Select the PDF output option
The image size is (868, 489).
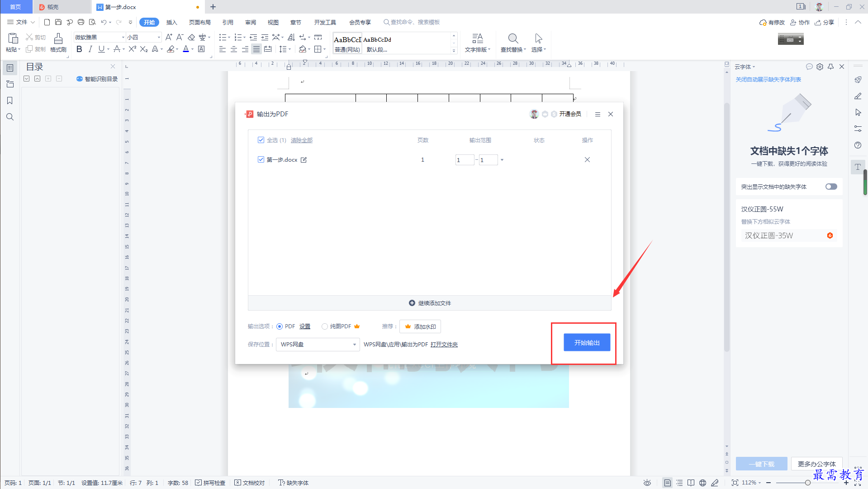click(280, 326)
